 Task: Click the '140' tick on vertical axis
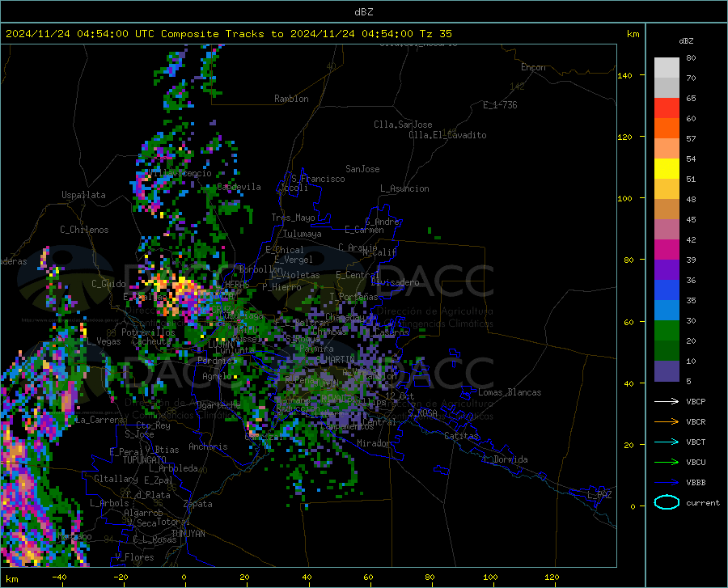tap(624, 75)
